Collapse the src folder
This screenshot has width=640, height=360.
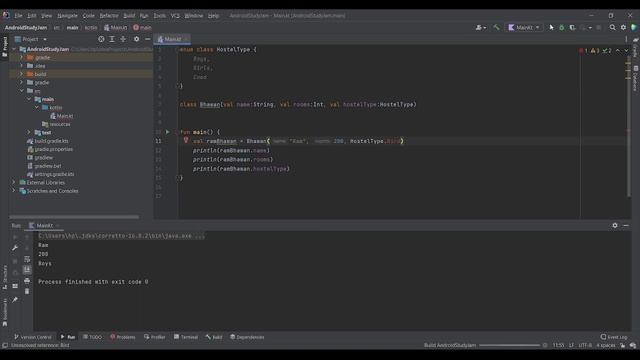click(21, 91)
